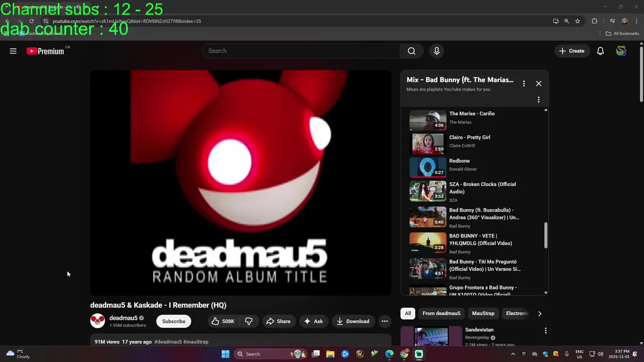Click the playlist panel scrollbar thumb
The width and height of the screenshot is (644, 362).
[546, 235]
